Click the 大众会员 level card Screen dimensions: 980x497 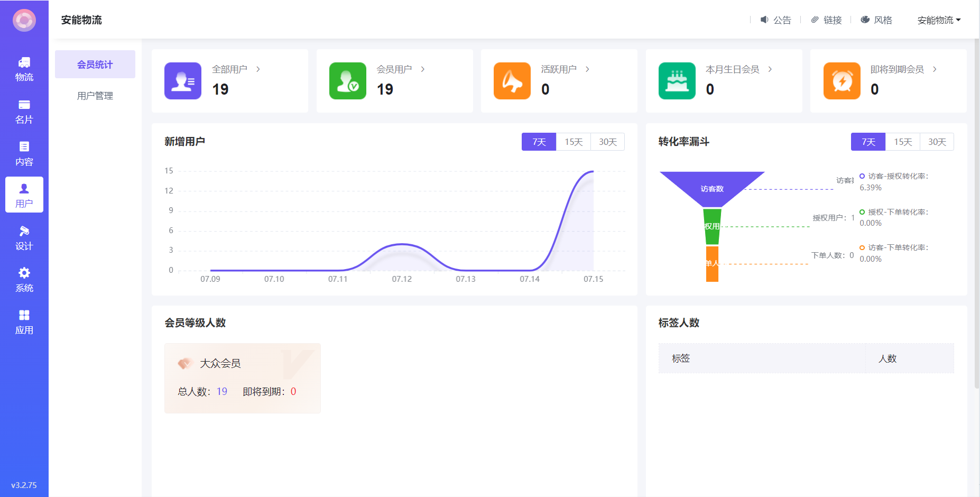(x=243, y=378)
